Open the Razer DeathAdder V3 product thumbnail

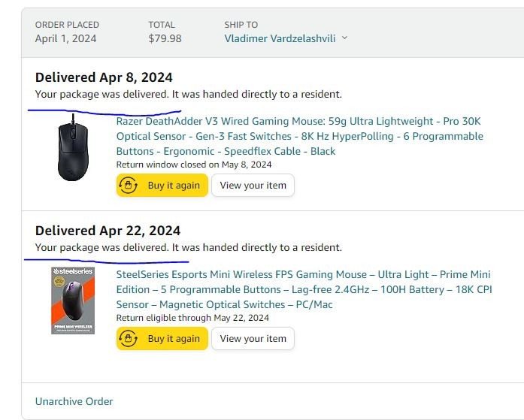coord(72,147)
